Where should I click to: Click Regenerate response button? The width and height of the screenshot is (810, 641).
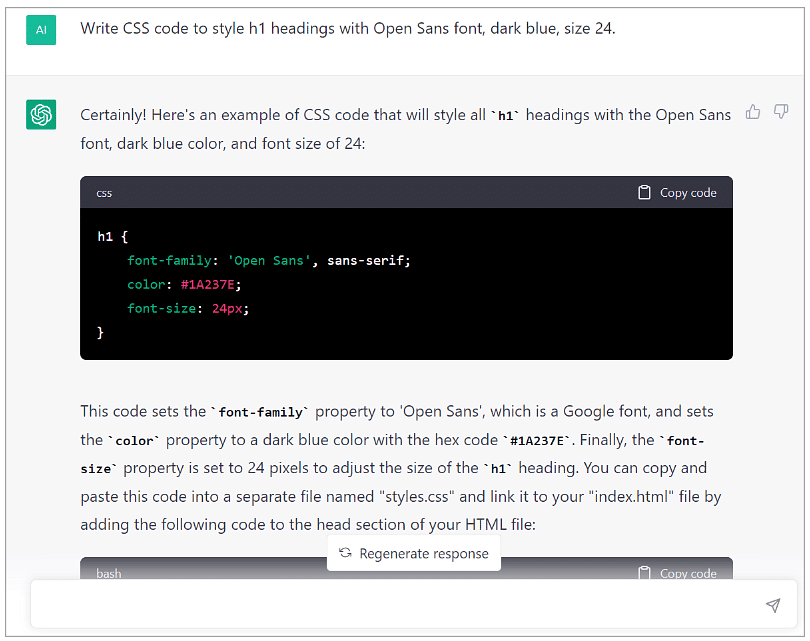pos(414,553)
